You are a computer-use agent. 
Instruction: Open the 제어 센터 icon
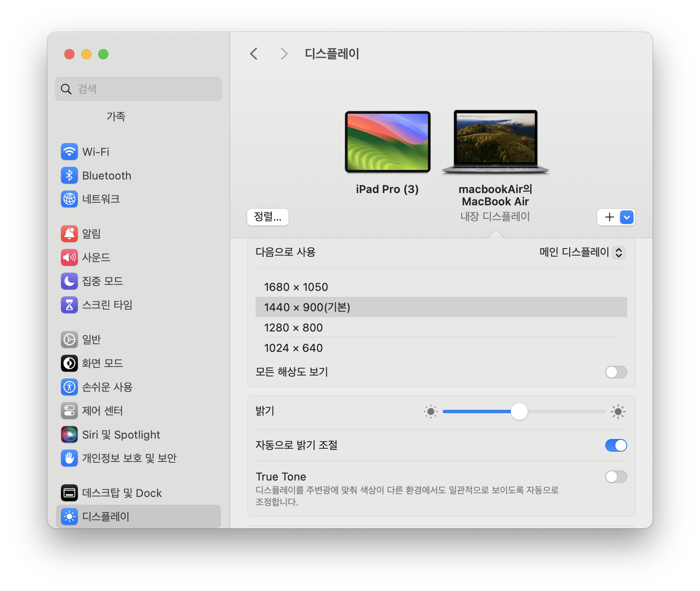69,411
